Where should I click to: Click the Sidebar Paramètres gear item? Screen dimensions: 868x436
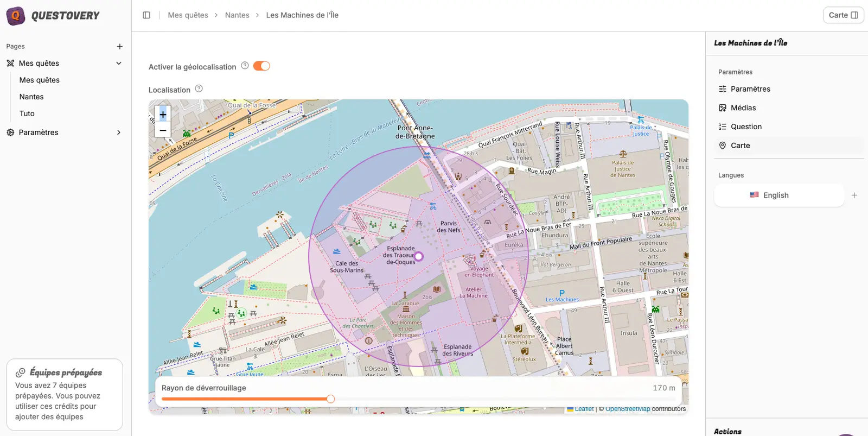64,132
